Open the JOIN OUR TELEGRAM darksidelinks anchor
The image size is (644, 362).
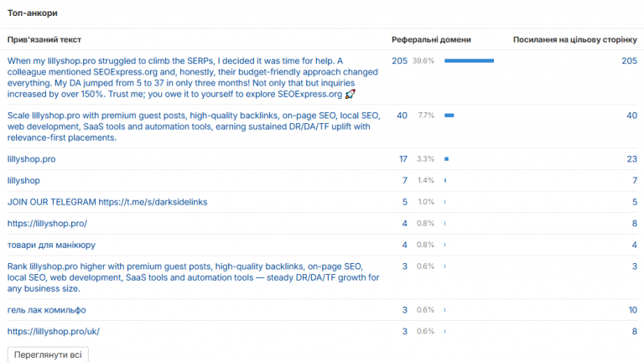pos(107,202)
